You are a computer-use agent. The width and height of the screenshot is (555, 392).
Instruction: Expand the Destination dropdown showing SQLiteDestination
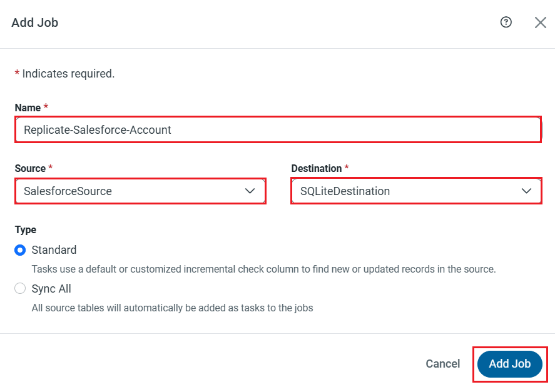click(416, 191)
